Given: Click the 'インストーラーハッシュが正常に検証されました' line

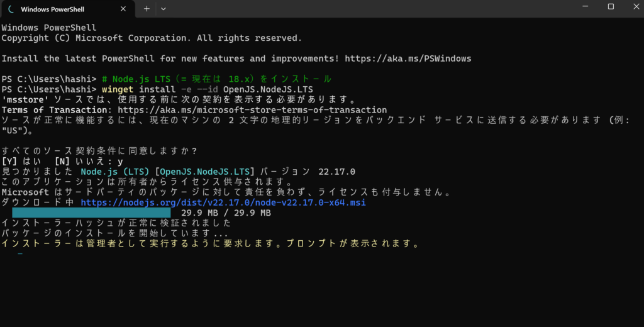Looking at the screenshot, I should [116, 223].
